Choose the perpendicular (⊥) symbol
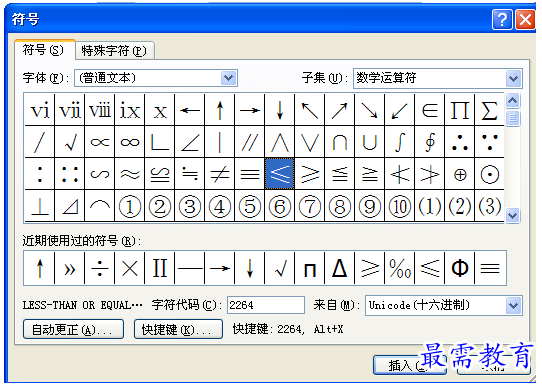This screenshot has height=387, width=542. [39, 206]
